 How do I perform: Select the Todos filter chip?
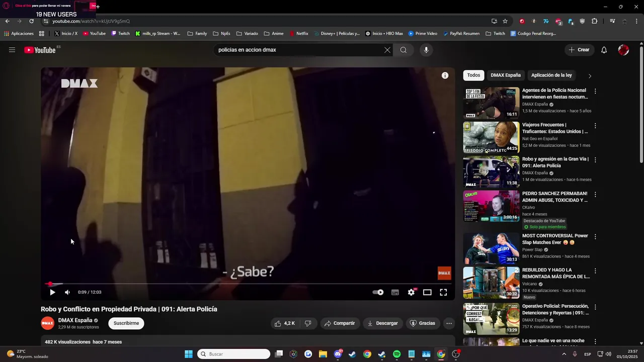click(473, 75)
